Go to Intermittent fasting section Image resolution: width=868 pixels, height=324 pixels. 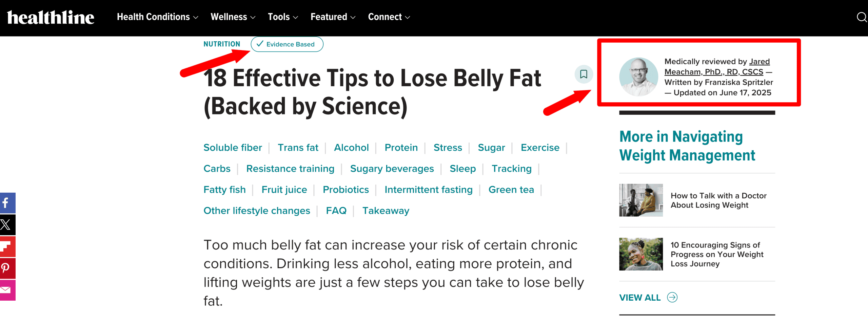(x=428, y=190)
